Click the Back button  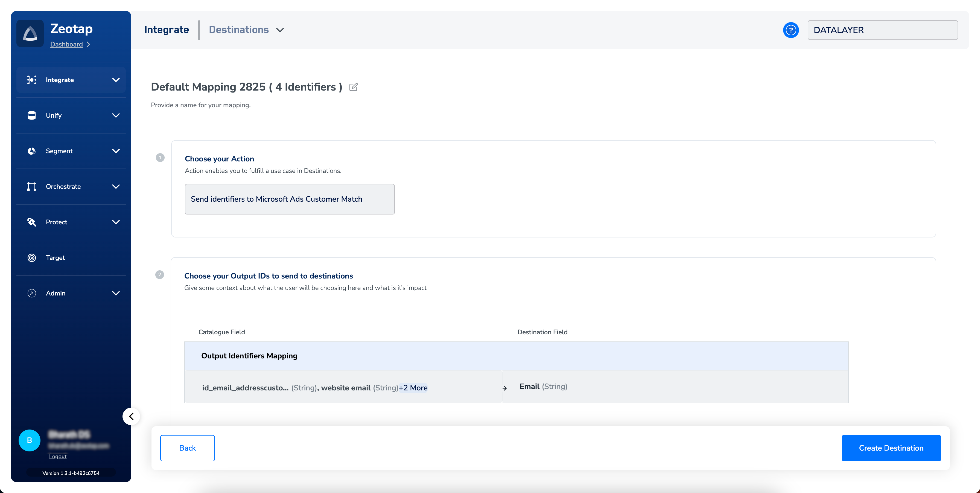187,448
